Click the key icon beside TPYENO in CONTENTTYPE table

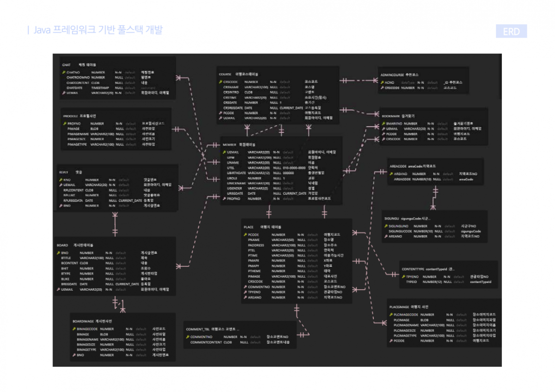404,277
